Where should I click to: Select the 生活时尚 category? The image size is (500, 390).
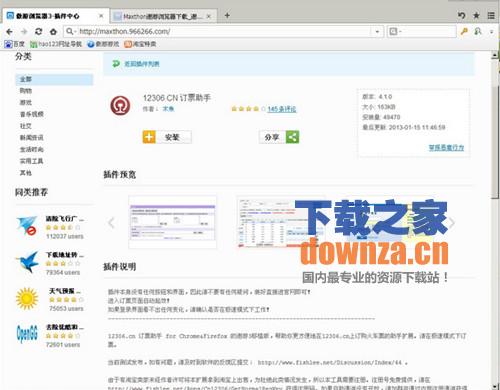point(32,149)
